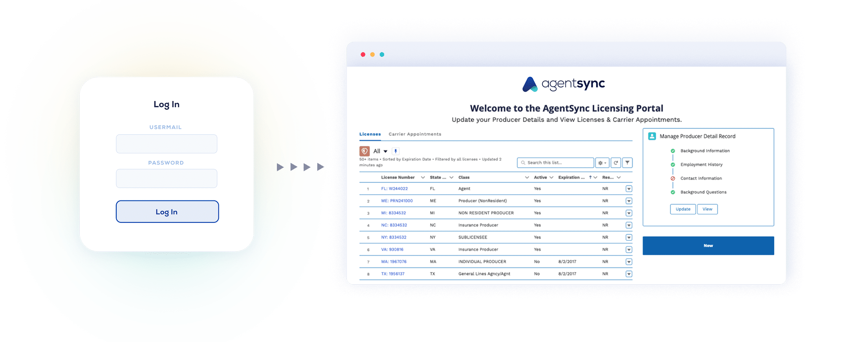Click the blue New button

coord(708,246)
